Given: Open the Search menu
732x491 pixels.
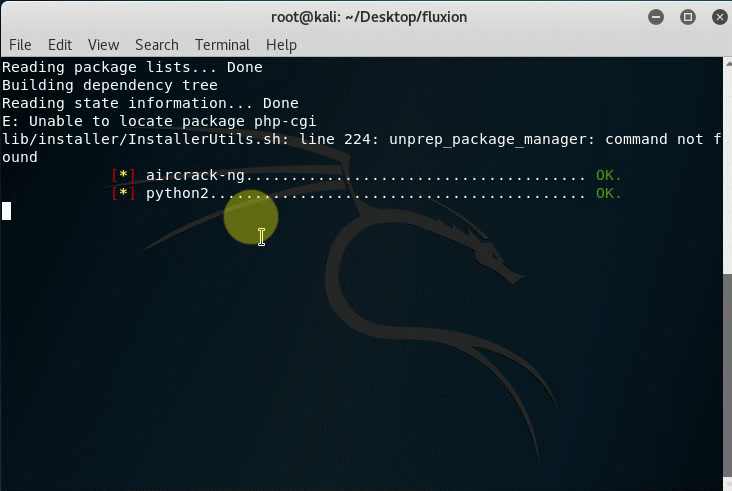Looking at the screenshot, I should click(157, 45).
